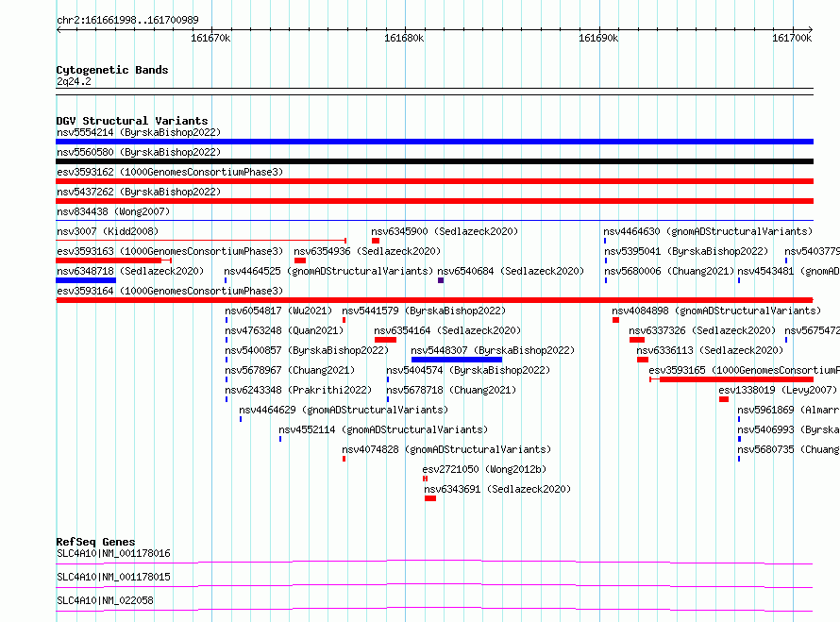Click nsv5395041 (ByrskaBishop2022) label
The width and height of the screenshot is (840, 622).
point(686,251)
